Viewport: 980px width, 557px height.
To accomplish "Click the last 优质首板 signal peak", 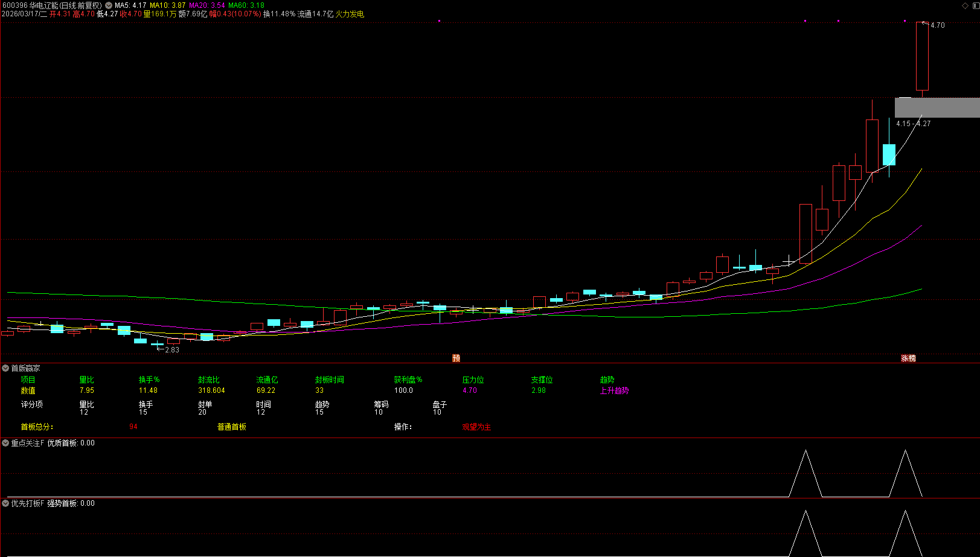I will click(x=905, y=453).
